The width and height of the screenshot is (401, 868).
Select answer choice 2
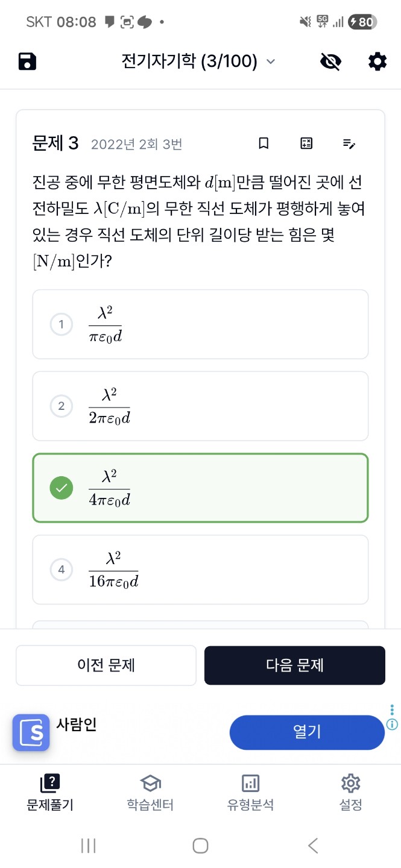click(x=200, y=406)
